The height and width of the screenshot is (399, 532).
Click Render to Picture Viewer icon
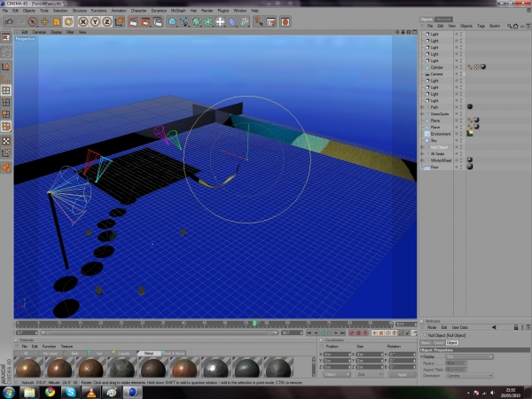[x=145, y=22]
